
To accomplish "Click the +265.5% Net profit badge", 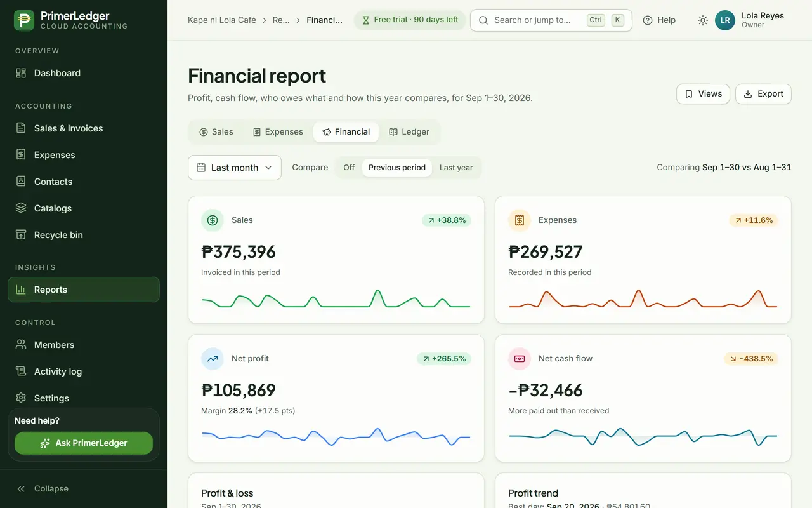I will [x=444, y=359].
